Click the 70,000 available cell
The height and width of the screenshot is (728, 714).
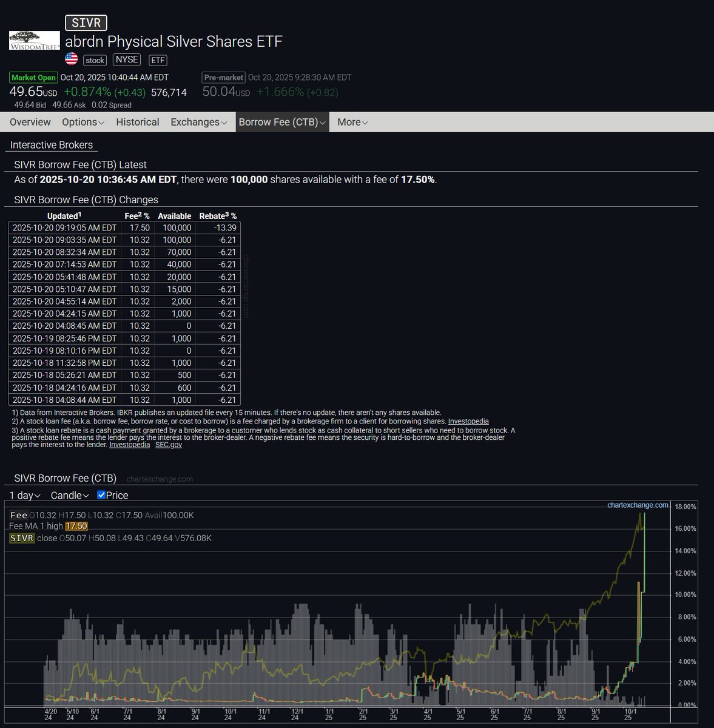pyautogui.click(x=175, y=252)
